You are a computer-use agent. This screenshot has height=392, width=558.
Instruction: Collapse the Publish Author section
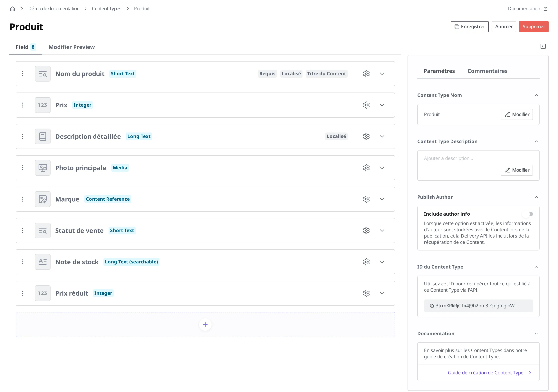(536, 197)
